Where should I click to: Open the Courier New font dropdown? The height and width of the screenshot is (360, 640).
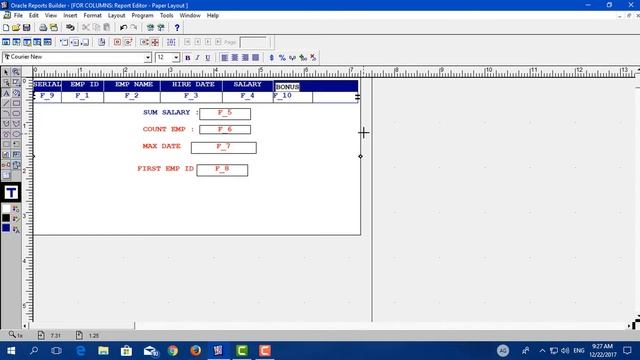click(148, 58)
